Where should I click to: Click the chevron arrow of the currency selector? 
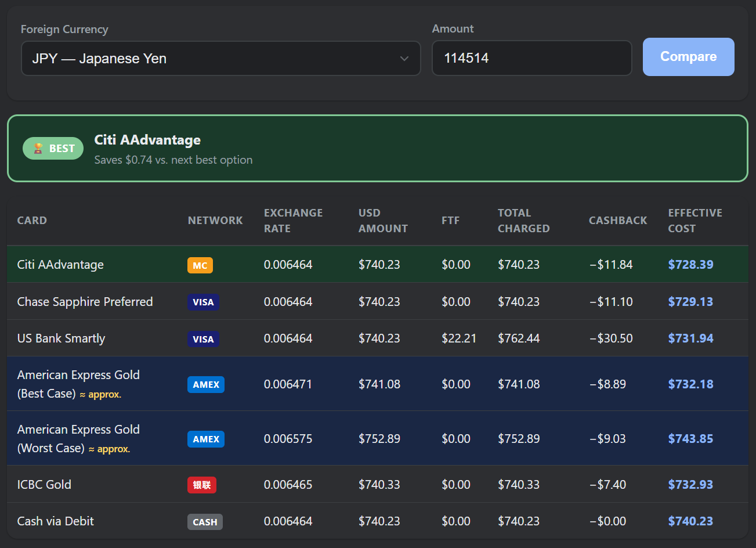[x=404, y=59]
